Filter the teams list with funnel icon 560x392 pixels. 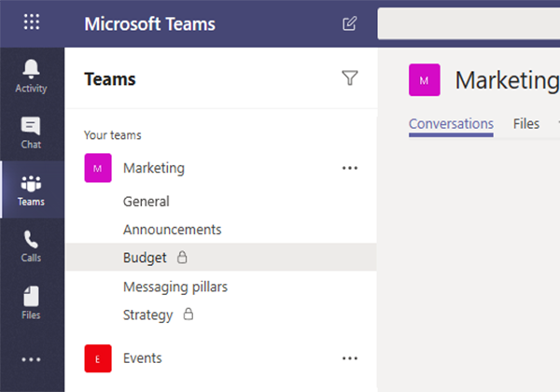coord(350,77)
